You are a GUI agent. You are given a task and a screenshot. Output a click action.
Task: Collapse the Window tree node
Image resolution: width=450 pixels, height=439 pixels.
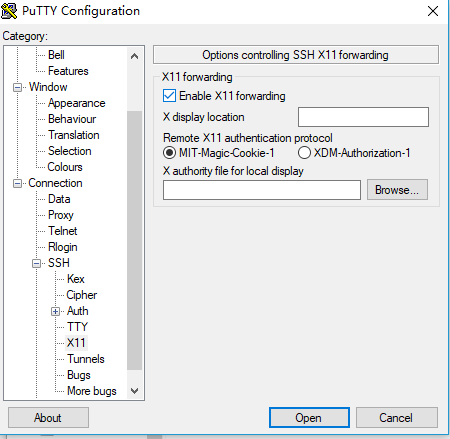(17, 87)
